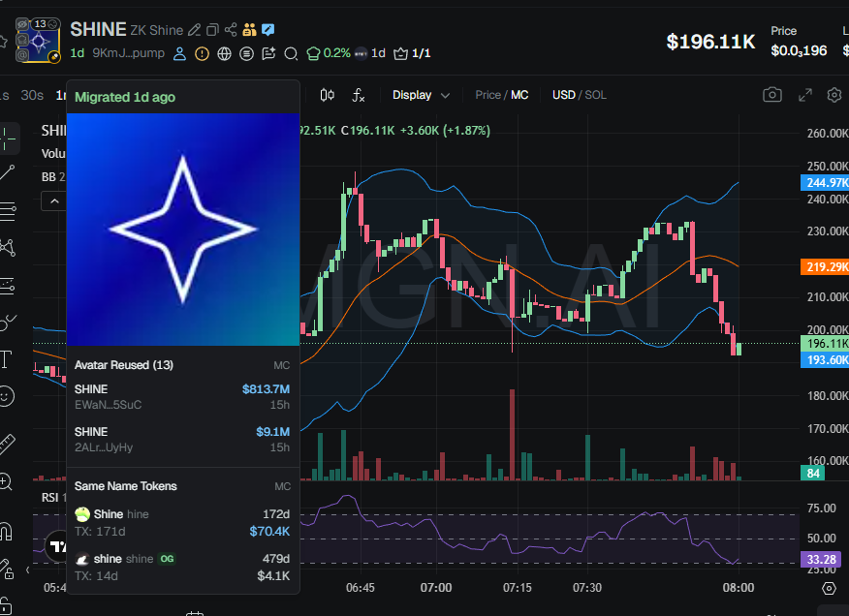Select the 30s timeframe

click(31, 95)
